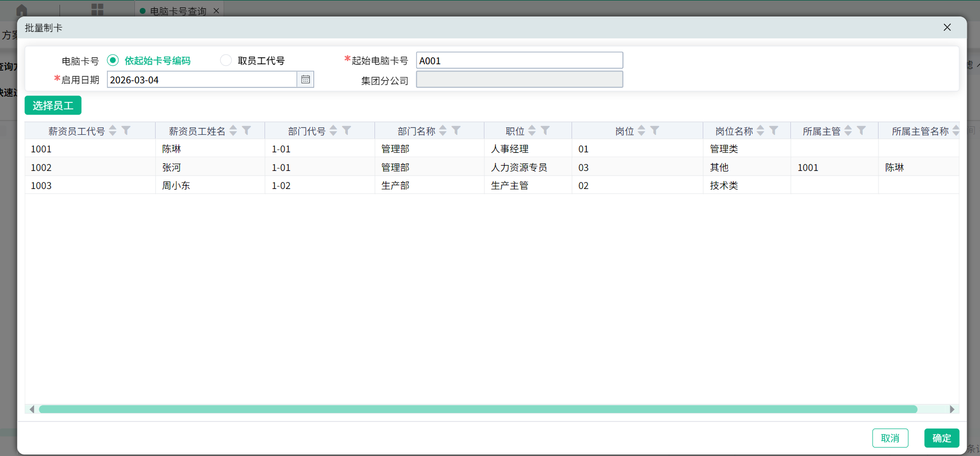Filter the 部门名称 column
The width and height of the screenshot is (980, 456).
pyautogui.click(x=456, y=131)
